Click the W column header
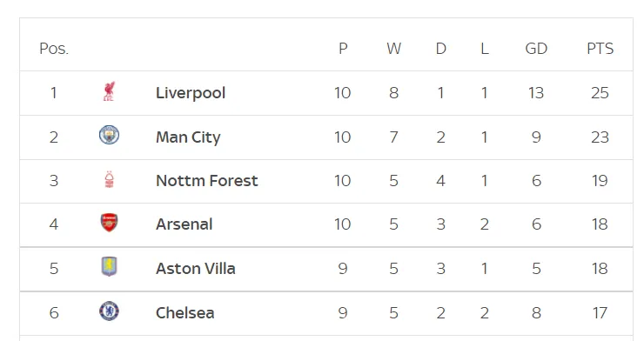This screenshot has width=644, height=341. 394,49
